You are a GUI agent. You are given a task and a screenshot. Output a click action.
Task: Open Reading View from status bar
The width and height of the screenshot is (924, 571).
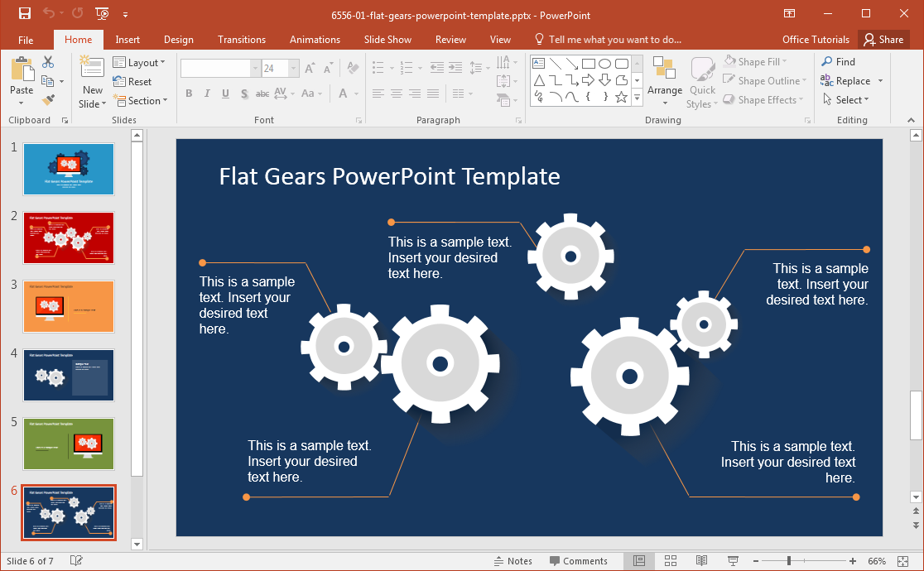(x=701, y=561)
